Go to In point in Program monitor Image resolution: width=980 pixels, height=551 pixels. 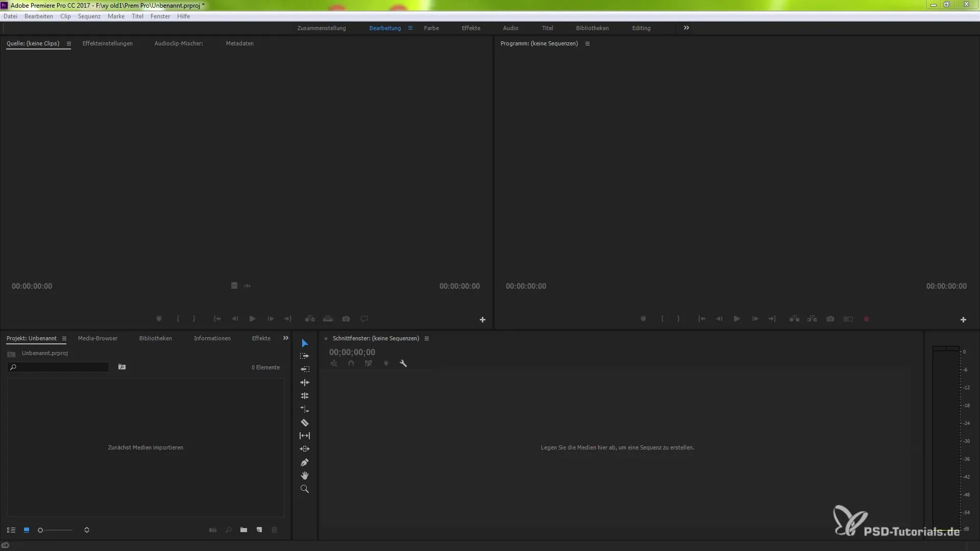click(702, 319)
